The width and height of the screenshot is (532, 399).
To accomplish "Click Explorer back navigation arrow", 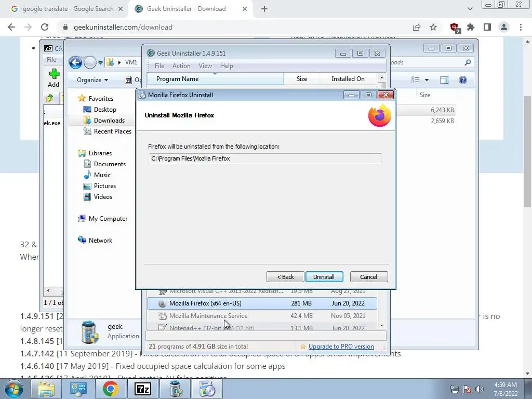I will (x=75, y=62).
